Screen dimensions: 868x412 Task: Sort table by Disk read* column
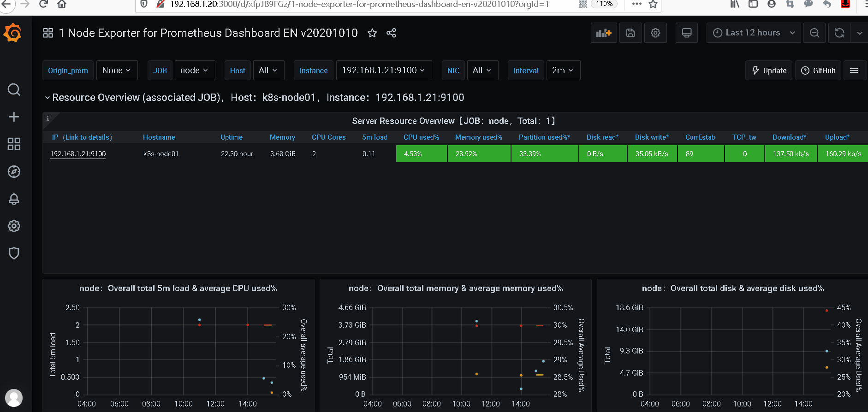click(603, 137)
